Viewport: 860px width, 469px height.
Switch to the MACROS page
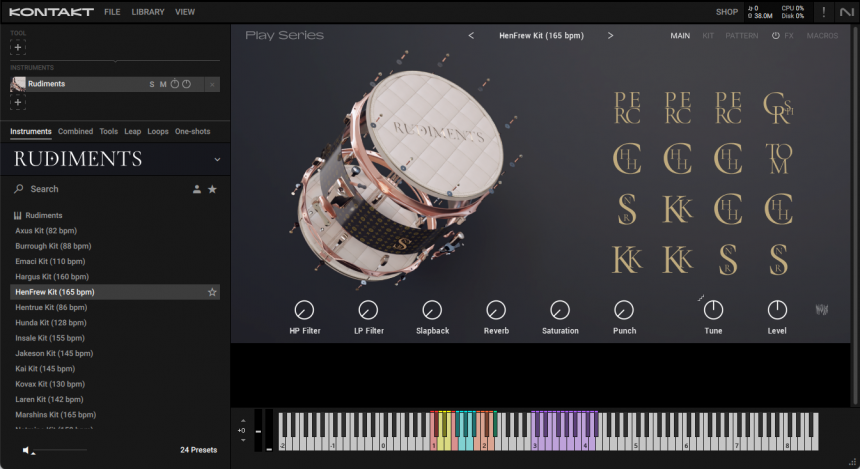(x=822, y=36)
